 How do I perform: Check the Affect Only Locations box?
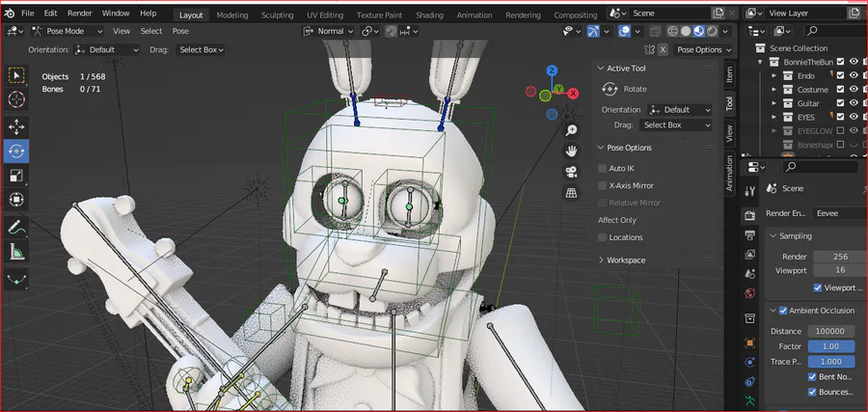click(x=602, y=237)
